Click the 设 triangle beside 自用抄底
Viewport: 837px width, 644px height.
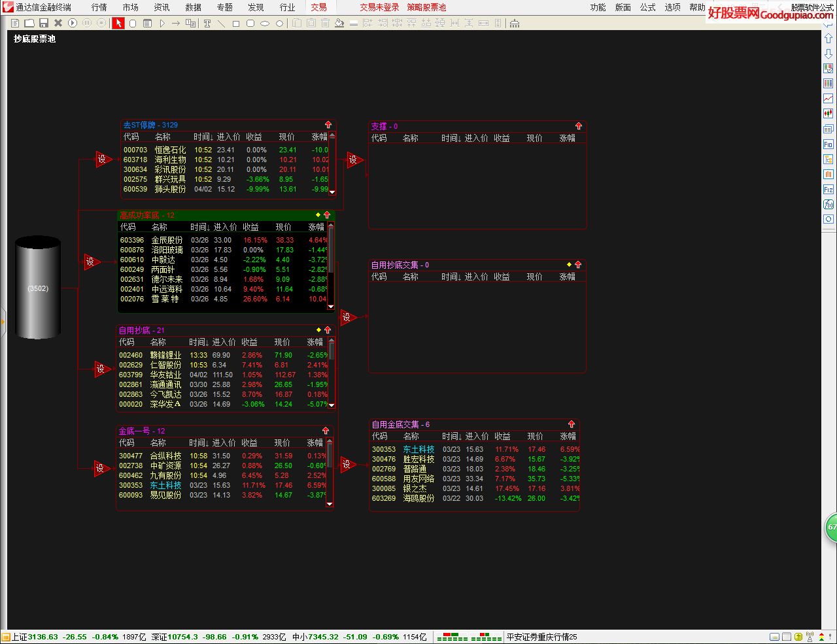(x=102, y=369)
